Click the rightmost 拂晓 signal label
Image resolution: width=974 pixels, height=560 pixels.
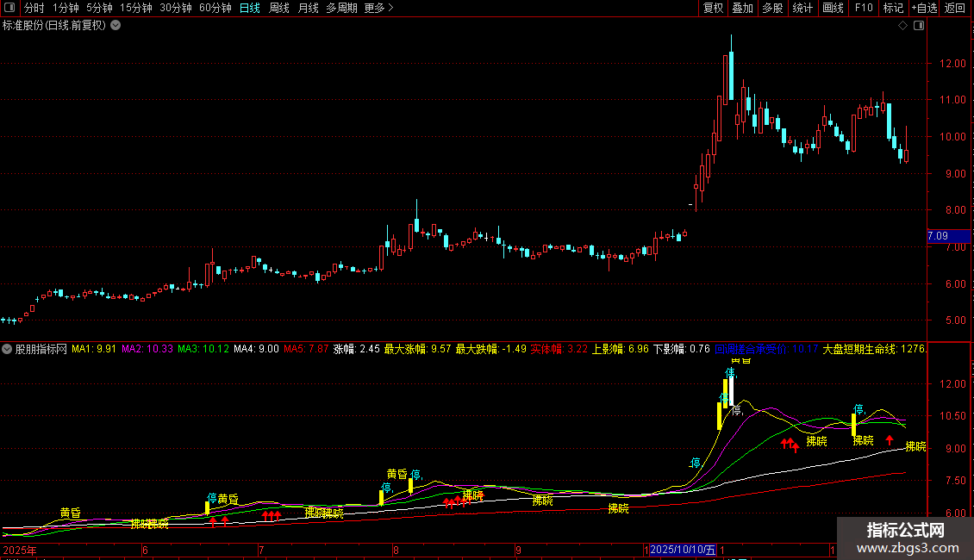915,446
